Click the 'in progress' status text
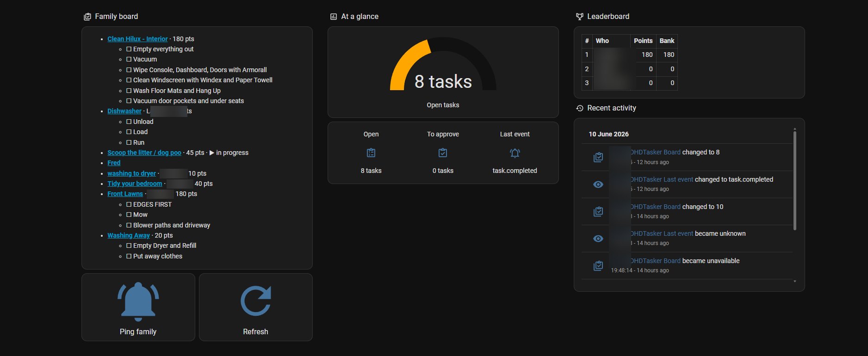Viewport: 868px width, 356px height. tap(232, 153)
